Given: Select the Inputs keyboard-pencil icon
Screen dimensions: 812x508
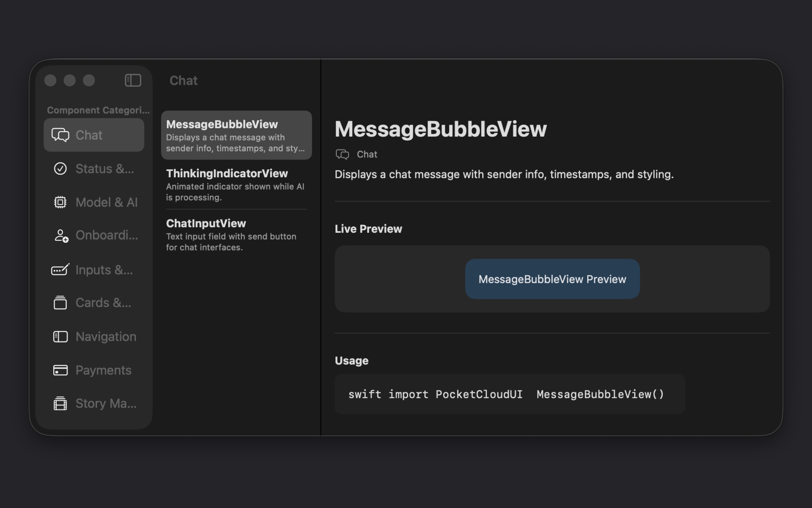Looking at the screenshot, I should point(60,270).
